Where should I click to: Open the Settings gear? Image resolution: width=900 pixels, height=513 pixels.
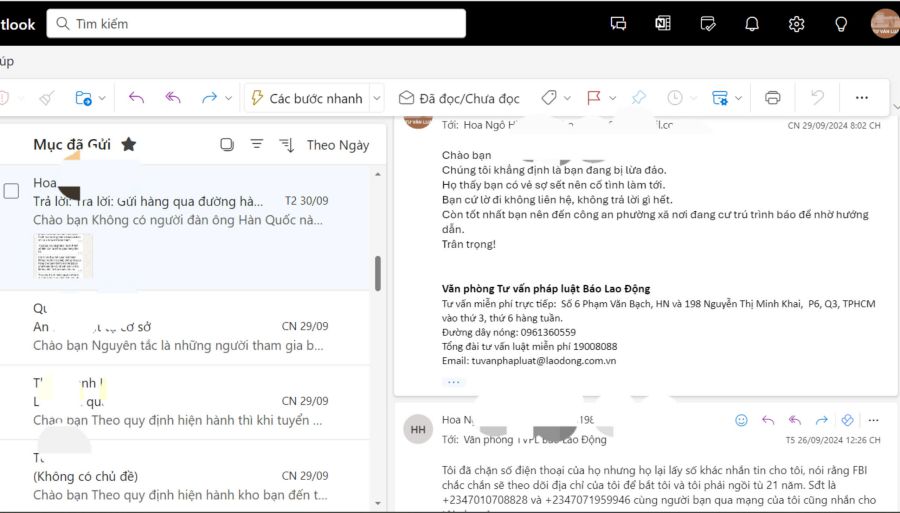[x=796, y=24]
